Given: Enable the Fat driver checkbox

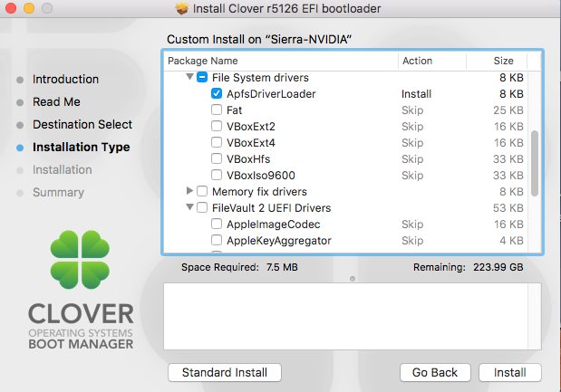Looking at the screenshot, I should 217,110.
